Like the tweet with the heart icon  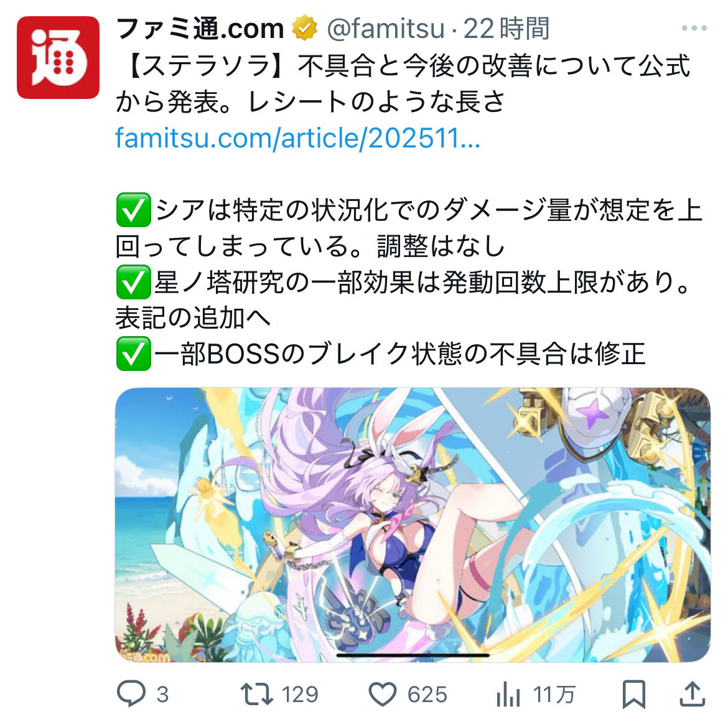click(383, 694)
